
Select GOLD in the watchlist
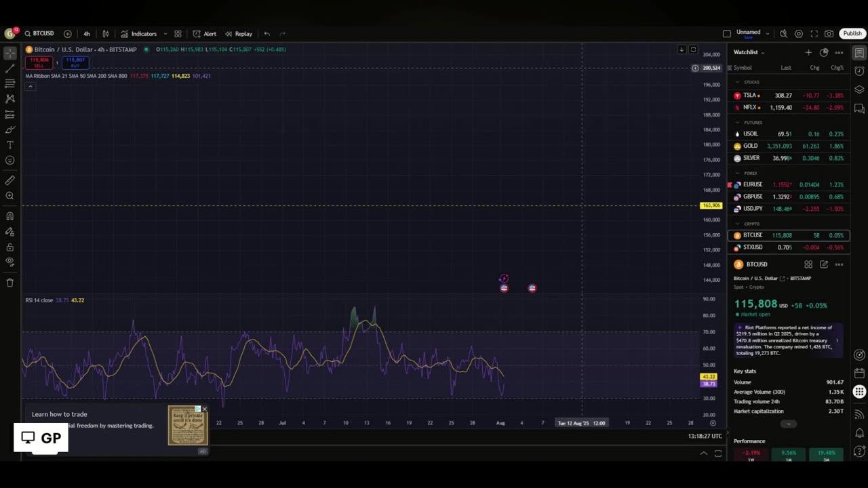click(x=789, y=146)
